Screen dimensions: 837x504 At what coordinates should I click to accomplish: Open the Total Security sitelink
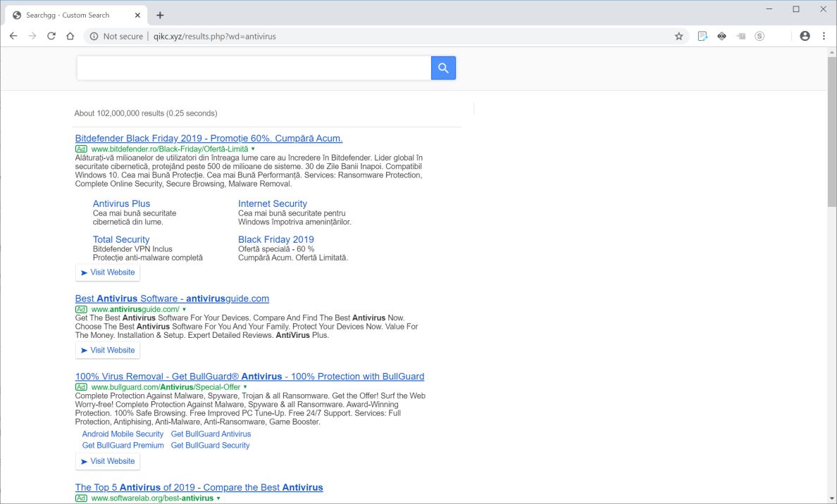coord(120,239)
